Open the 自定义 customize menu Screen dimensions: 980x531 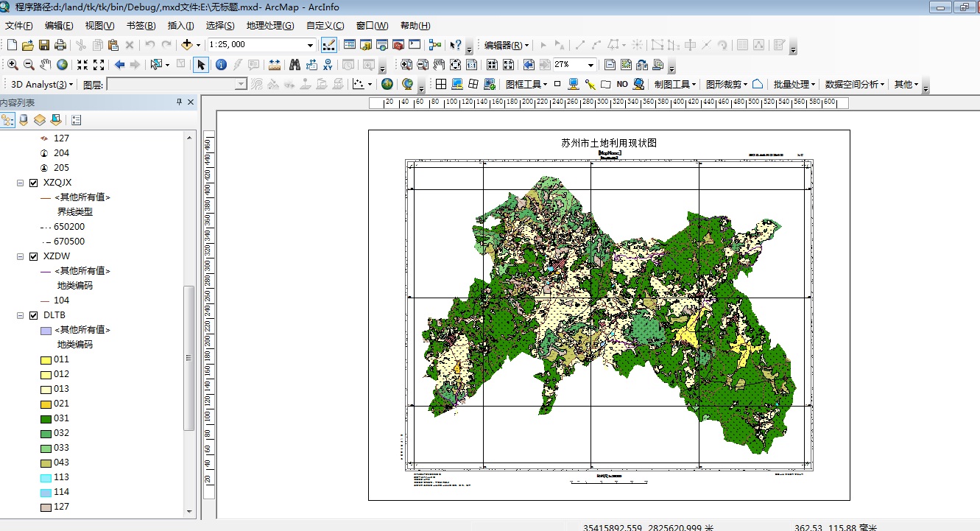(x=325, y=25)
